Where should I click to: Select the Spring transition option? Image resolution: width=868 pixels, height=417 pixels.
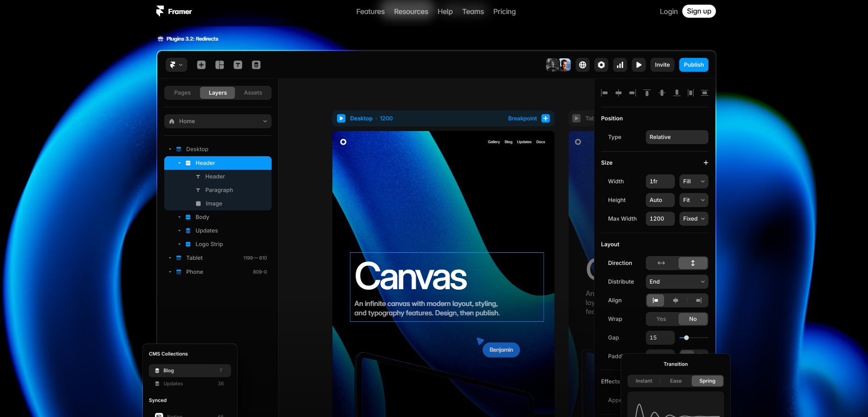(707, 381)
